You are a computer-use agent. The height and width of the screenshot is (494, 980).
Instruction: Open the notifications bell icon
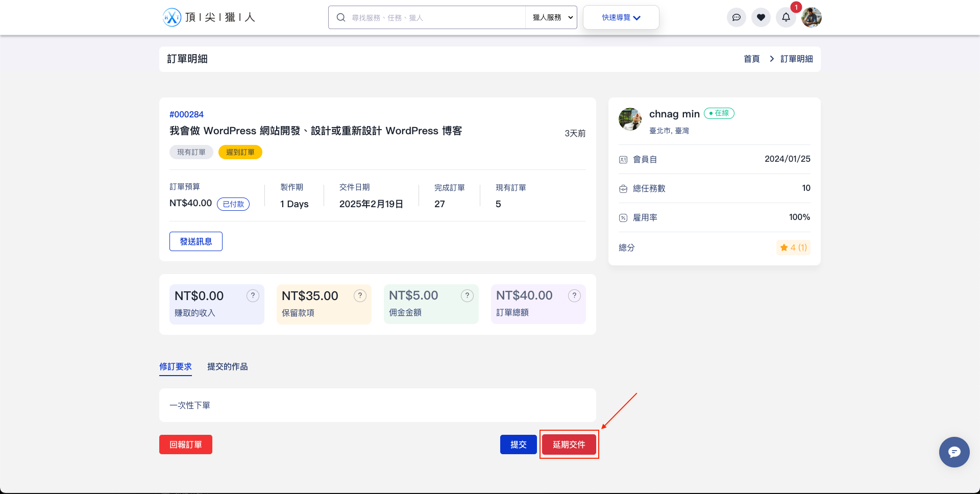pos(786,17)
